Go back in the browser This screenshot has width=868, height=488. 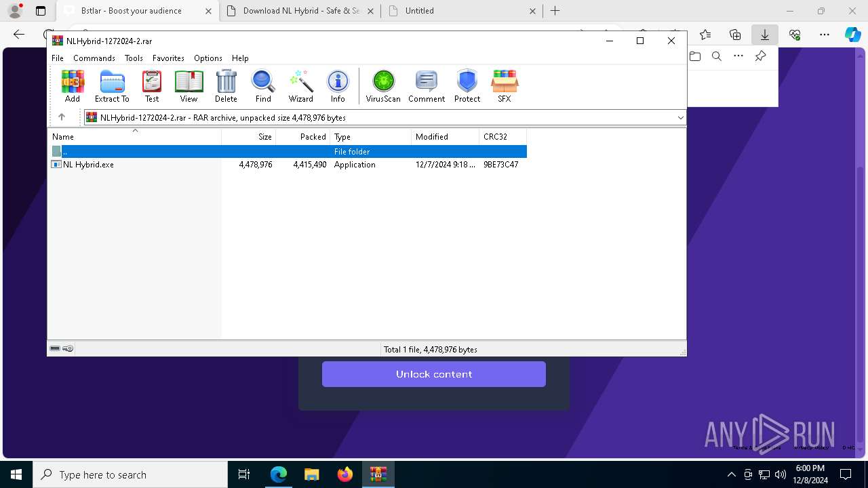pyautogui.click(x=19, y=35)
